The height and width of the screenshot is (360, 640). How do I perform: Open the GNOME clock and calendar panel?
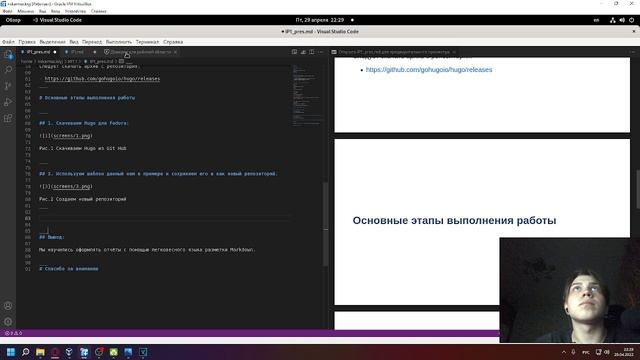(320, 20)
